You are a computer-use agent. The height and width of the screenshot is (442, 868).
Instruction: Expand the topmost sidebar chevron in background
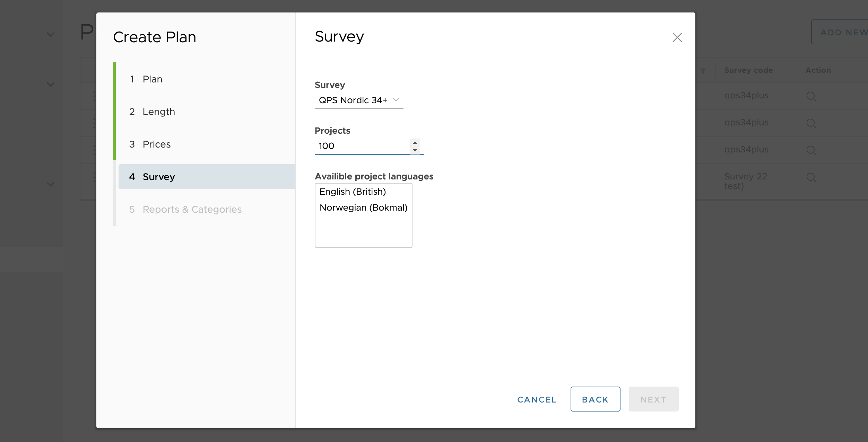[x=51, y=35]
